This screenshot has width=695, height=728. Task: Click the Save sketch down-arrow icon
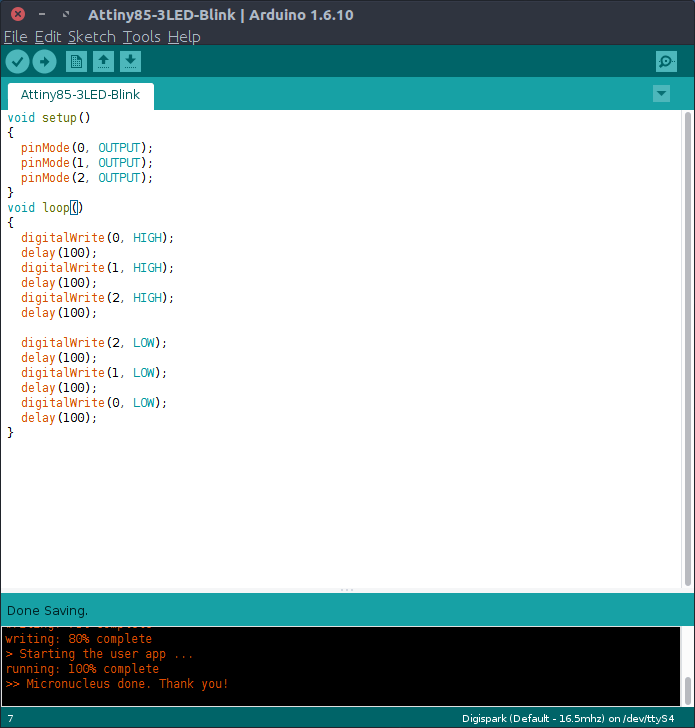(x=130, y=62)
